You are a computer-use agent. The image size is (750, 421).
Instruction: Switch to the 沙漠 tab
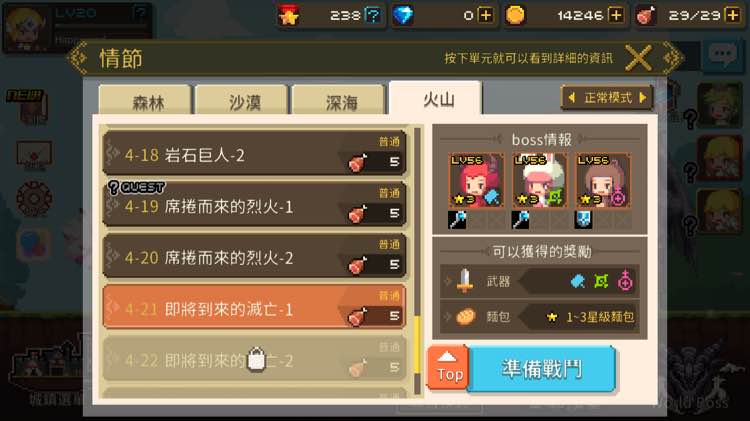(243, 101)
